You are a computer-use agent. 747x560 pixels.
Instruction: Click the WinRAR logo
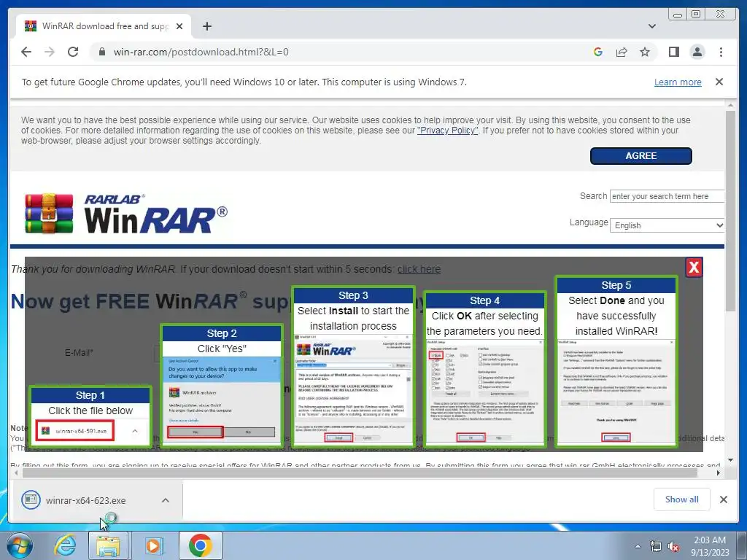[x=126, y=214]
